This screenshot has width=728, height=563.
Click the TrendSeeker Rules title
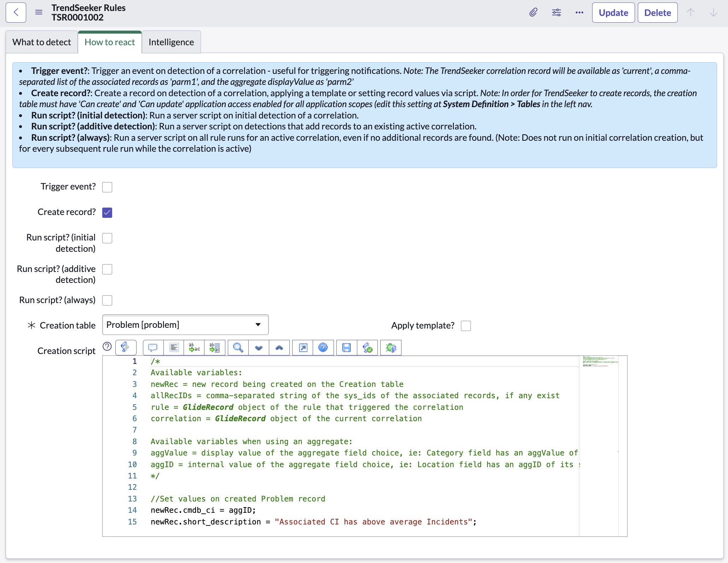point(88,8)
